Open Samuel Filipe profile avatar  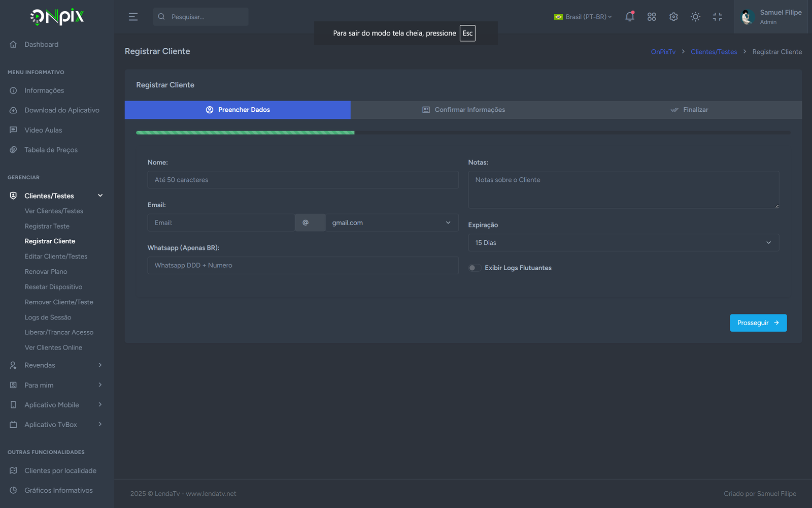coord(747,17)
